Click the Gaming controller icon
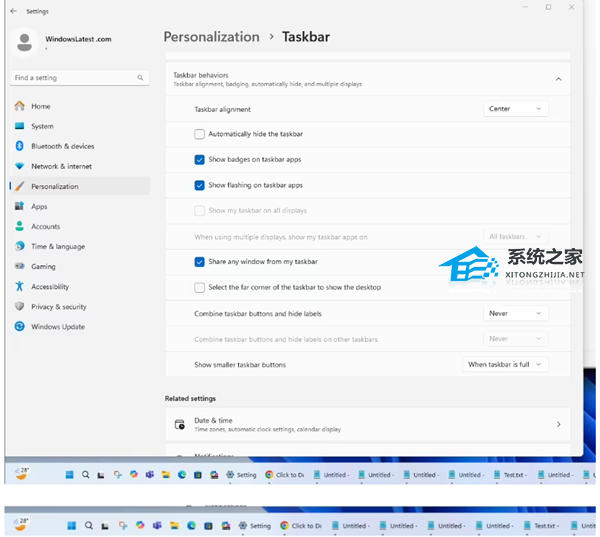Image resolution: width=600 pixels, height=537 pixels. pos(20,266)
